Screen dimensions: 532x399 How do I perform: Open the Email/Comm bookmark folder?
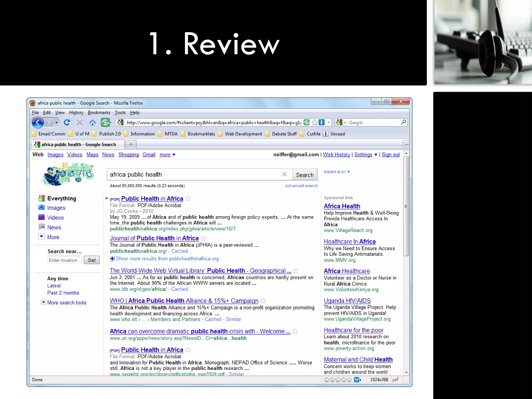(49, 134)
